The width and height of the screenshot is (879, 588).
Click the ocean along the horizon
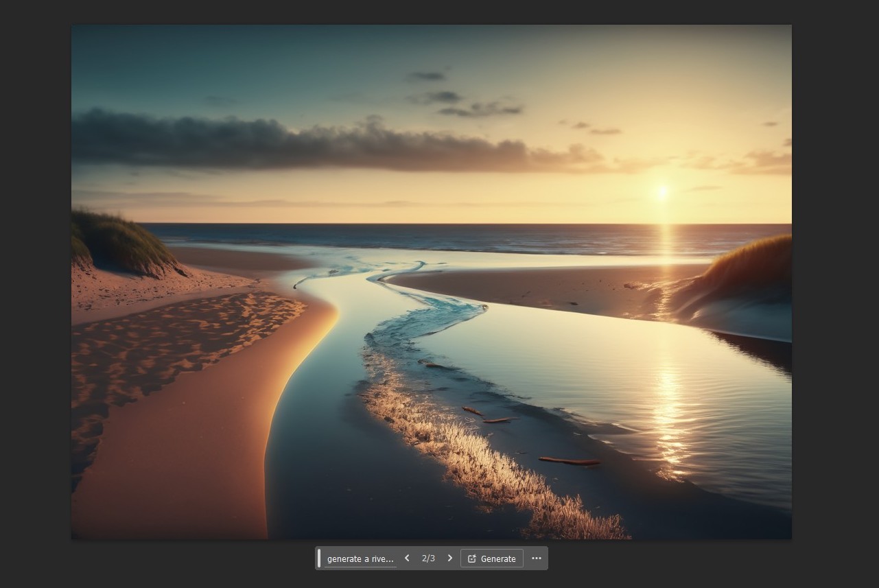pos(467,235)
